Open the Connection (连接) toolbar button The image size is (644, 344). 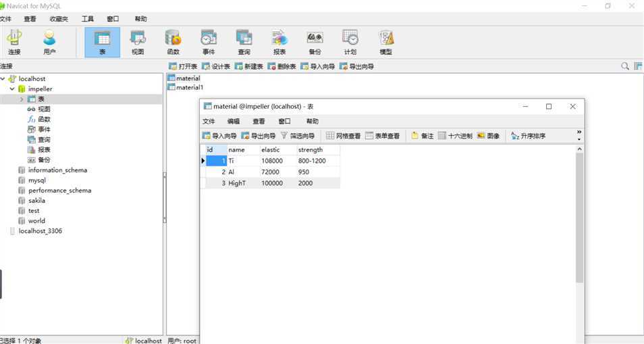click(x=14, y=43)
